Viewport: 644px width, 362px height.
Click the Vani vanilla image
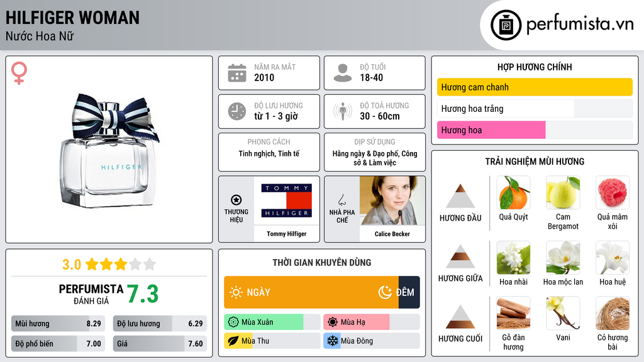point(563,313)
